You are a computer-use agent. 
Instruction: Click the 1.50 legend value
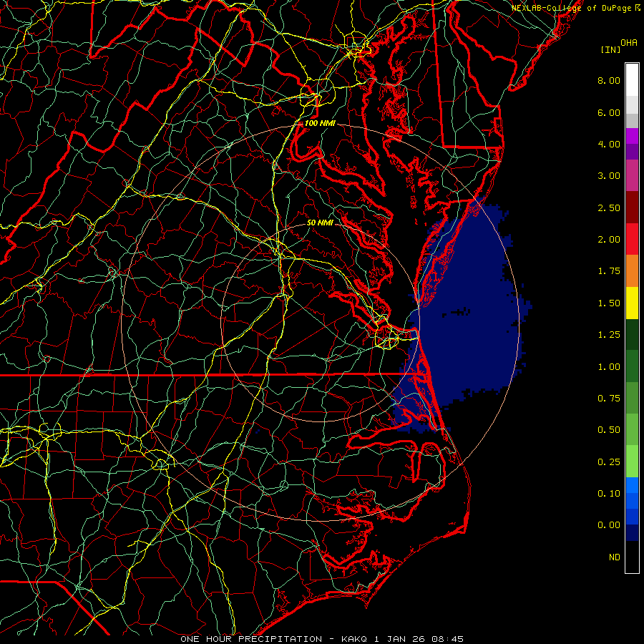click(x=609, y=303)
